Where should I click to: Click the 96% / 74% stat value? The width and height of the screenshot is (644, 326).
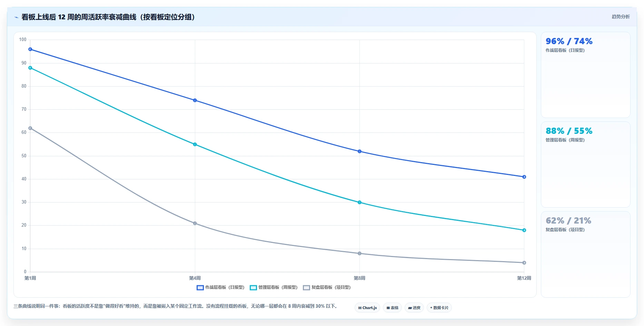tap(569, 41)
